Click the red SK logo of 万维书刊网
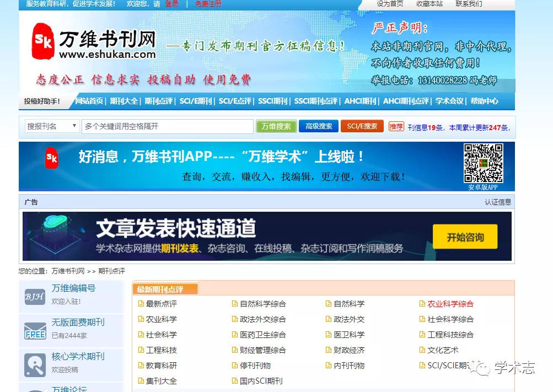Viewport: 553px width, 392px height. (x=43, y=41)
